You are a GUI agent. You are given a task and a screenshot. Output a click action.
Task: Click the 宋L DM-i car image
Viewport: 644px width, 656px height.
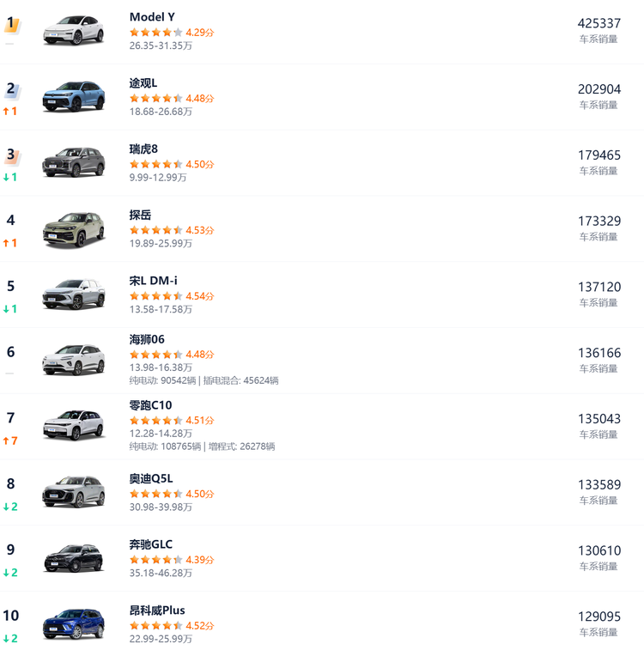pos(74,295)
